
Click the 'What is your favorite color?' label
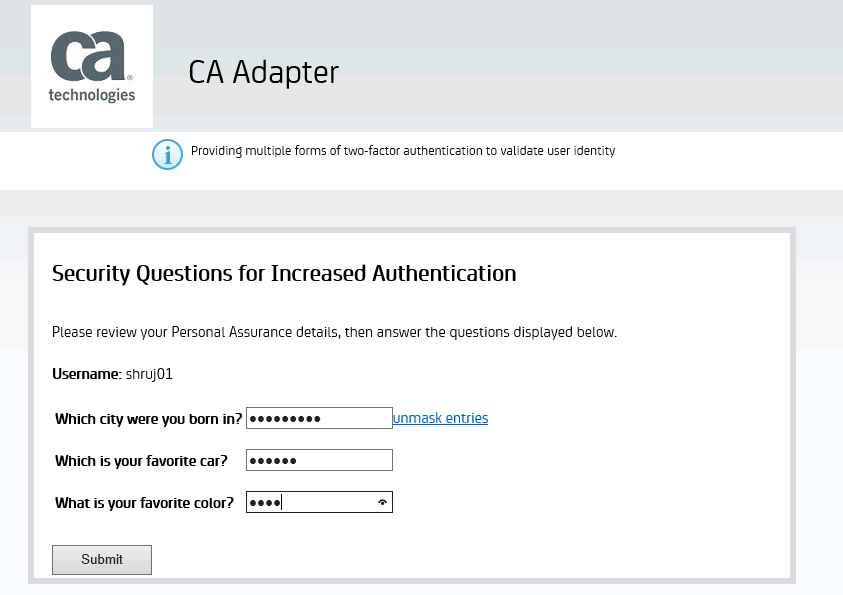coord(145,503)
